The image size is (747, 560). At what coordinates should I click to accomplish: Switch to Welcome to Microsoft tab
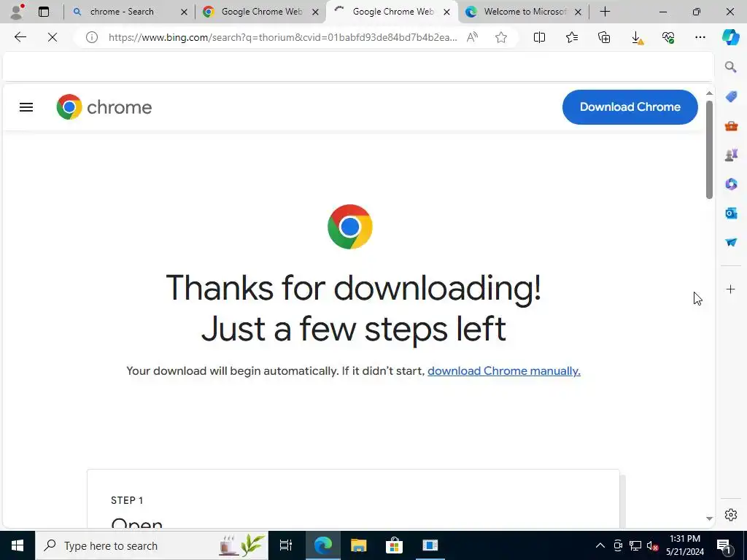(x=524, y=12)
